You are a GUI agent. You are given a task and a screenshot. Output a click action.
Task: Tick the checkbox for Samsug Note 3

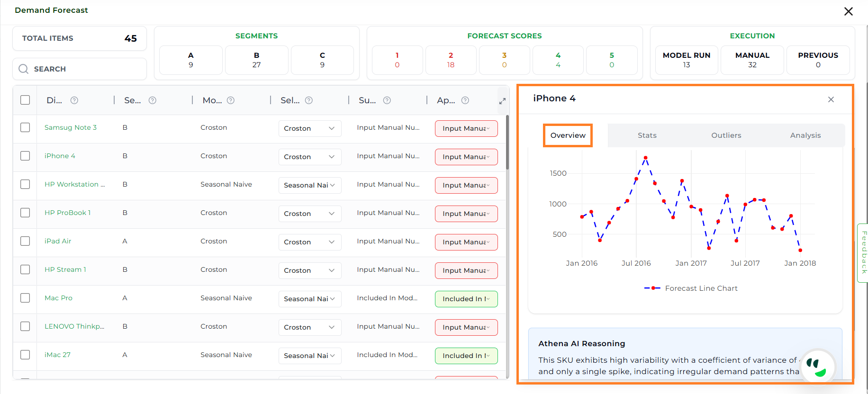(25, 128)
